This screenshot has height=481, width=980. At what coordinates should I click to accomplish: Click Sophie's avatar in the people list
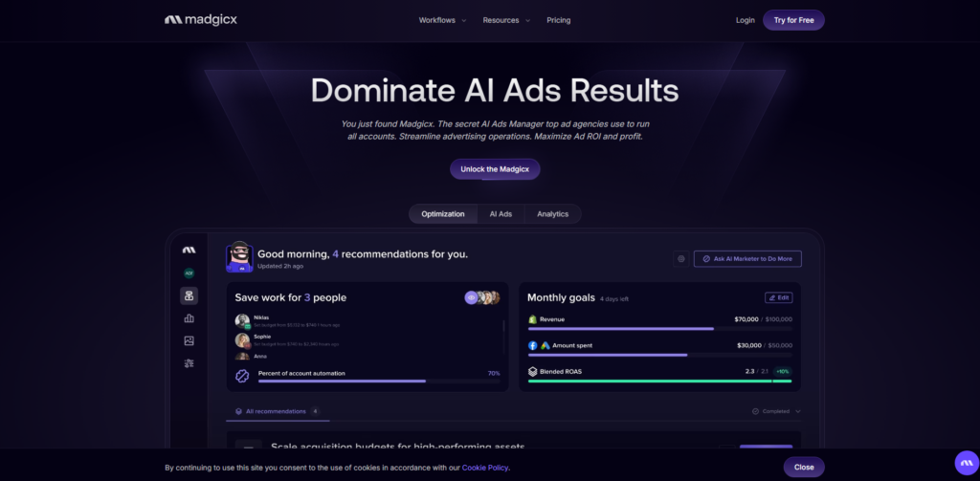pyautogui.click(x=242, y=340)
